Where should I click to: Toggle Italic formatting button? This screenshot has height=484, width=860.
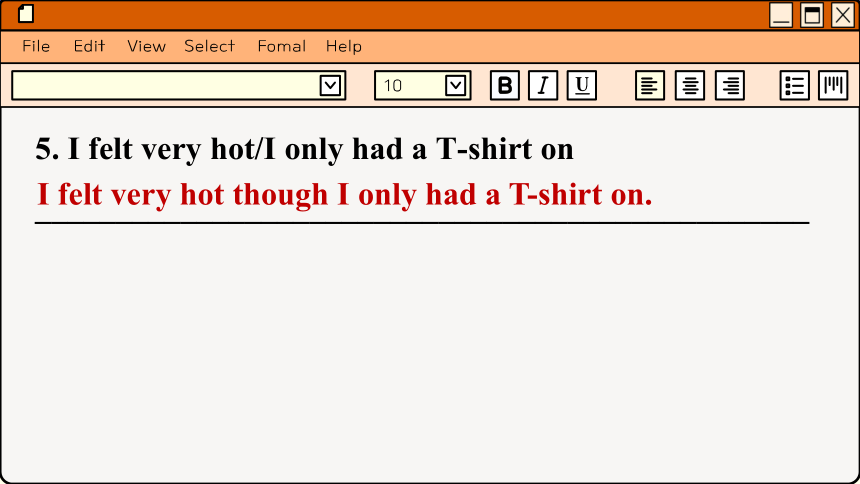pyautogui.click(x=543, y=85)
